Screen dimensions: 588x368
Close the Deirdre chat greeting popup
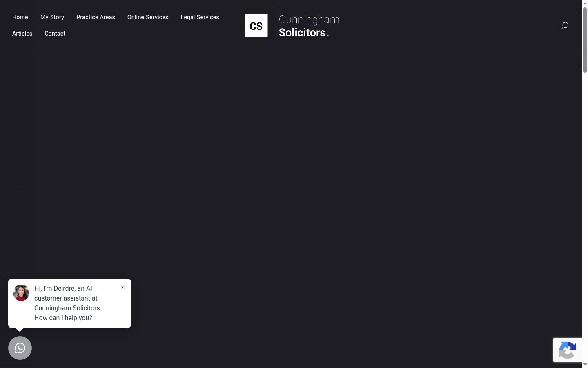click(123, 287)
